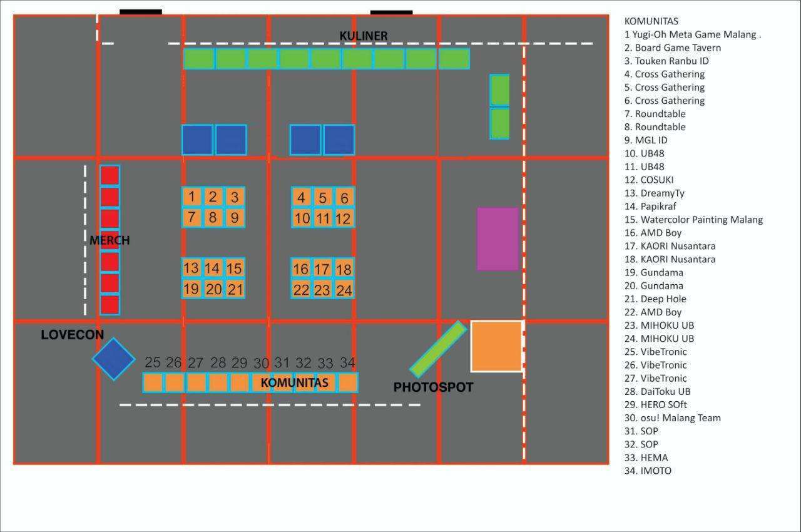Click booth number 1 on the map
This screenshot has width=801, height=532.
tap(191, 197)
